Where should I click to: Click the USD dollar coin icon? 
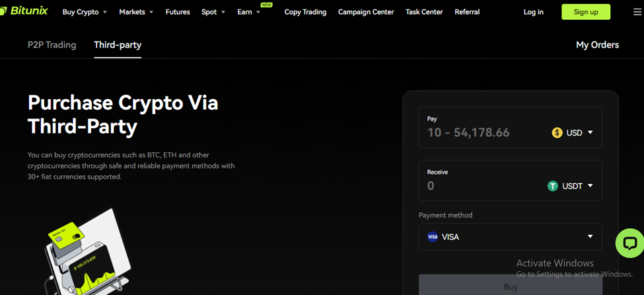[557, 132]
